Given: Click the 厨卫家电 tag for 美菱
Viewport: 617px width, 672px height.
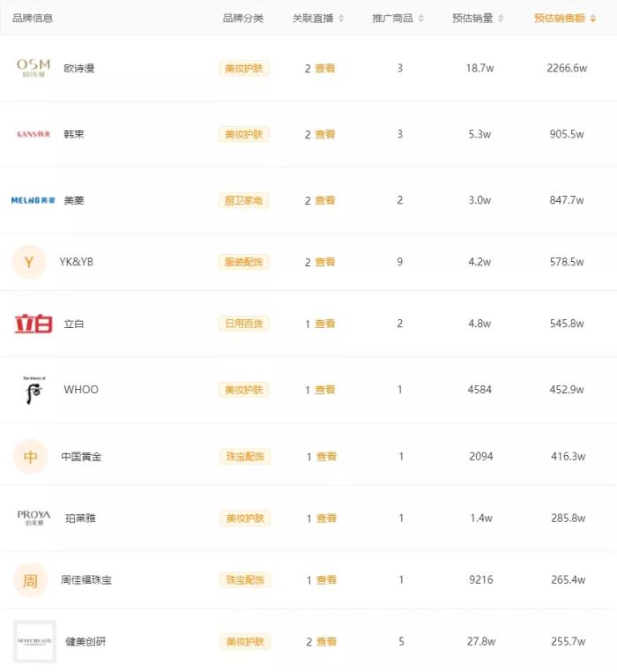Looking at the screenshot, I should [x=243, y=200].
